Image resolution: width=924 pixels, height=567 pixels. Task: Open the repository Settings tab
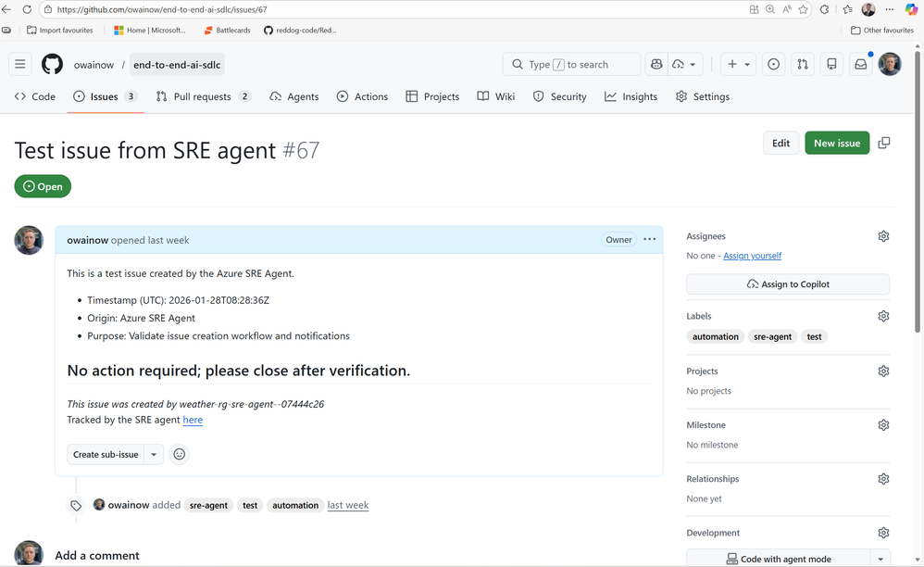click(x=703, y=96)
